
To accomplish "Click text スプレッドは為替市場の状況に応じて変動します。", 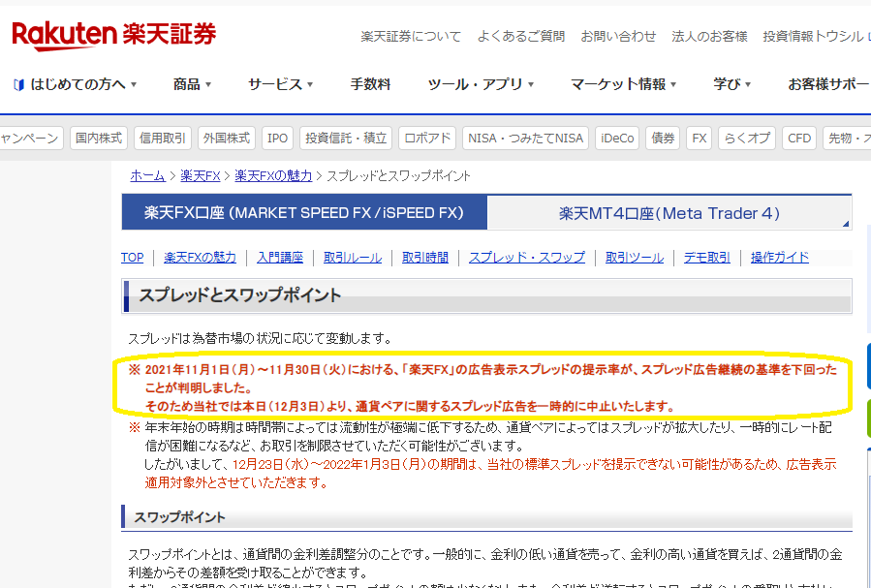I will 261,338.
